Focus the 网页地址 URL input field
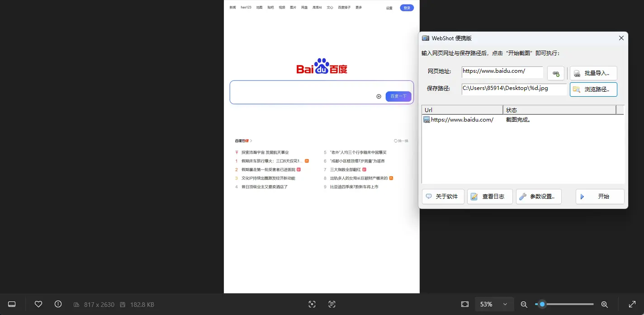This screenshot has width=644, height=315. 502,72
